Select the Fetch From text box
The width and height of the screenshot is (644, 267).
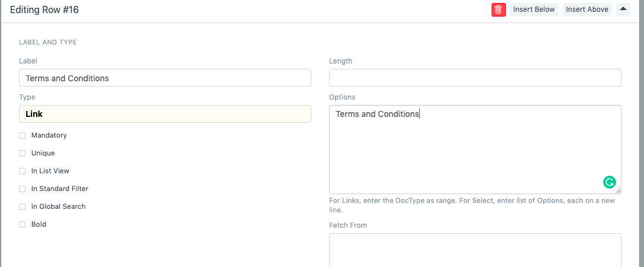[x=475, y=249]
